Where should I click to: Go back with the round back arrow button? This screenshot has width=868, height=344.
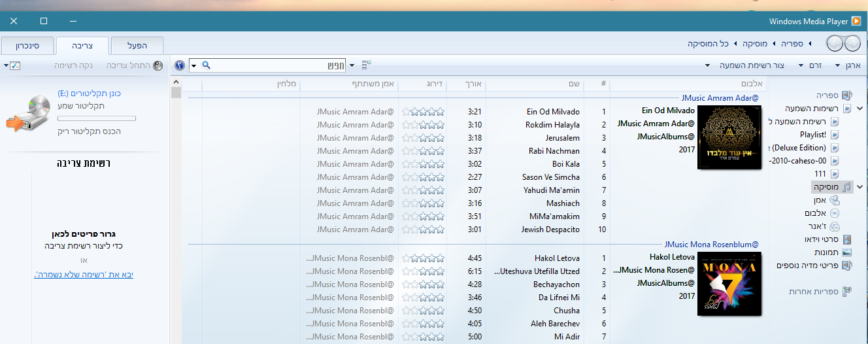tap(852, 44)
